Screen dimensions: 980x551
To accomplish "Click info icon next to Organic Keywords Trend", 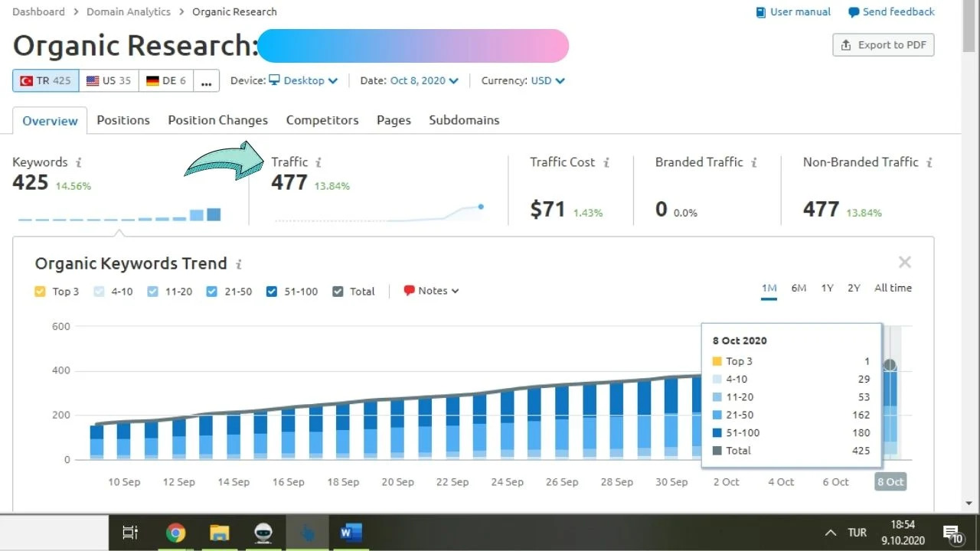I will click(239, 264).
